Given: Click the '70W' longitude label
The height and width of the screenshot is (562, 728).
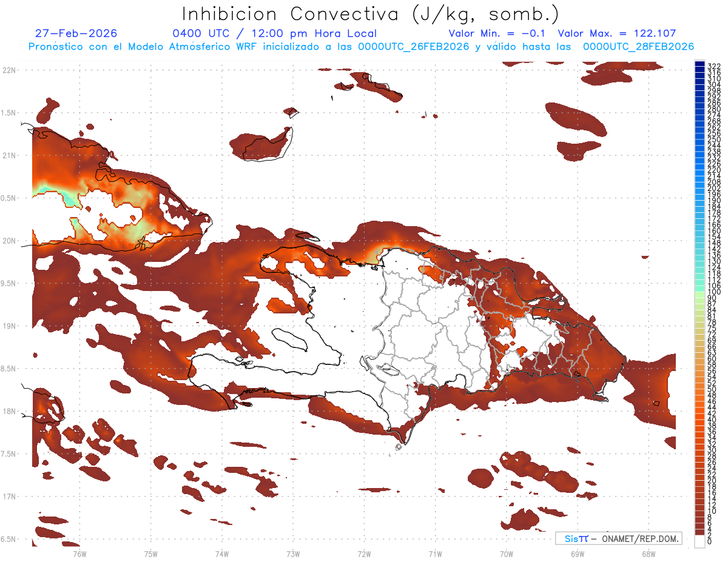Looking at the screenshot, I should point(506,554).
